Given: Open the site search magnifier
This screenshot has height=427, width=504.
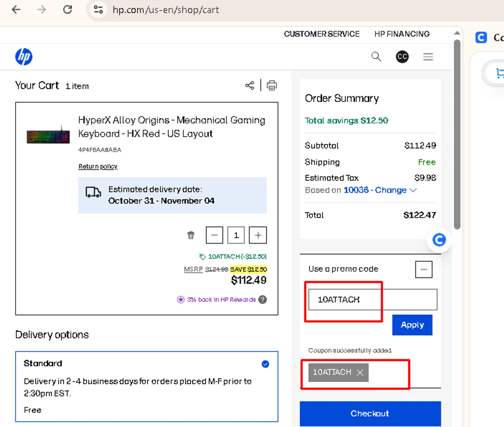Looking at the screenshot, I should tap(376, 57).
